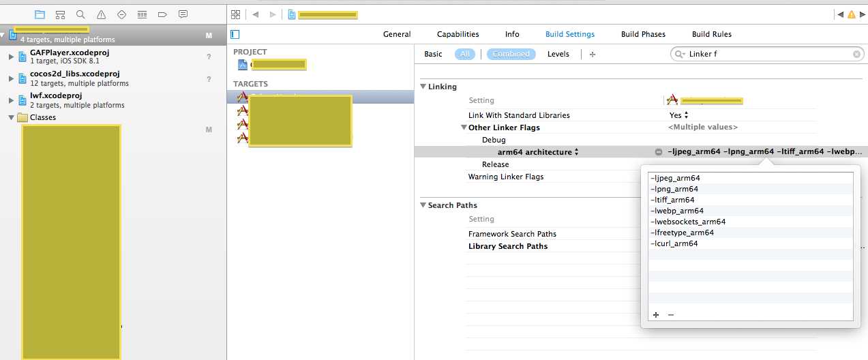The height and width of the screenshot is (360, 868).
Task: Open the Report navigator speech bubble icon
Action: (x=183, y=14)
